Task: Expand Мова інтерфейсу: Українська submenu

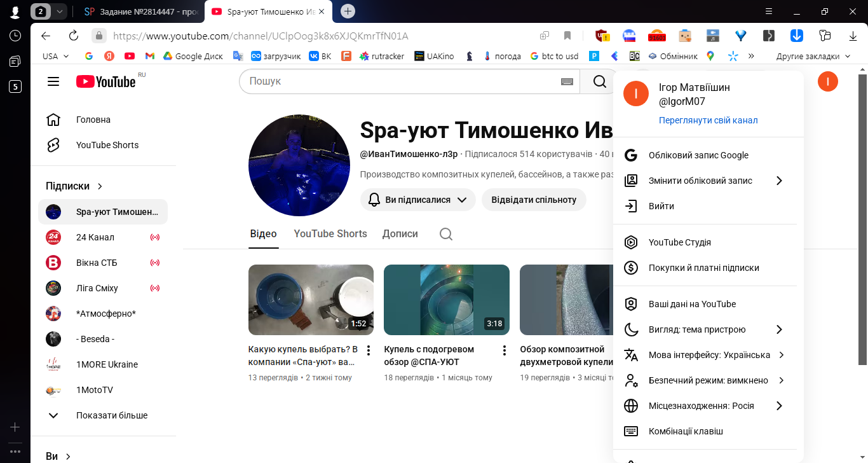Action: [x=705, y=355]
